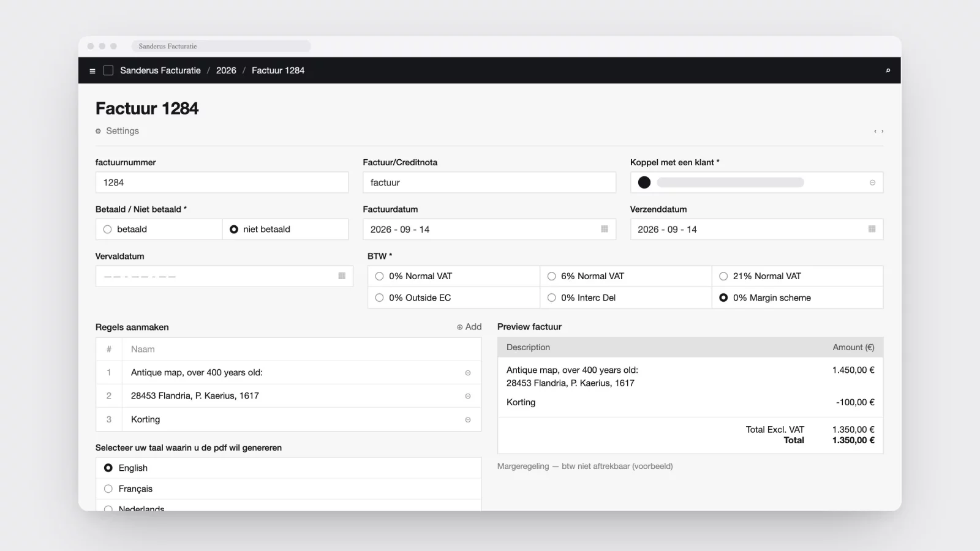Click the '-100,00 €' Korting amount in preview
The width and height of the screenshot is (980, 551).
(855, 402)
